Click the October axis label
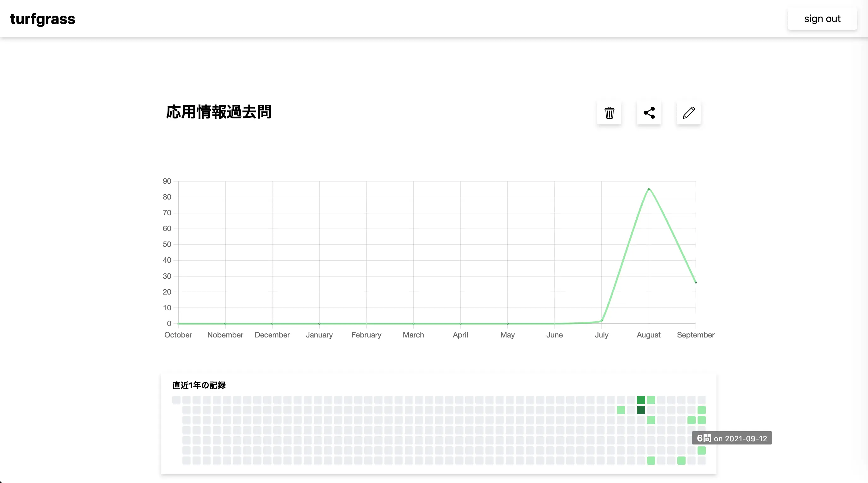Screen dimensions: 868x483 click(x=178, y=335)
